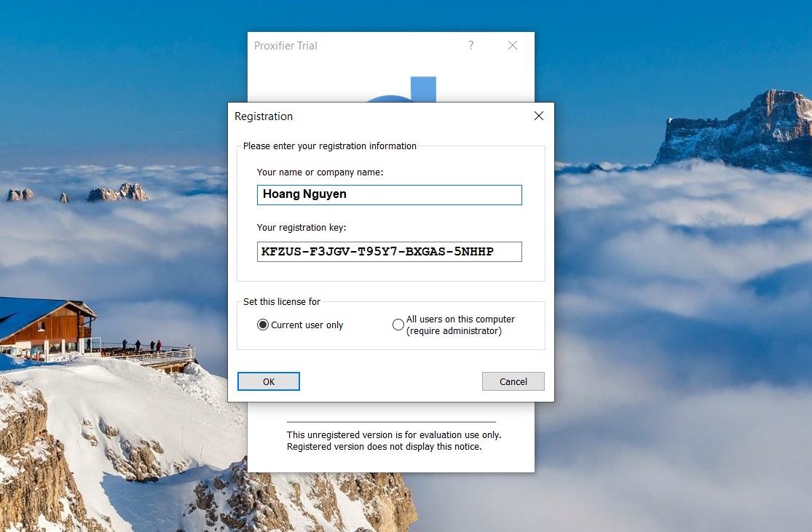Click the 'Your name or company name' label

320,172
